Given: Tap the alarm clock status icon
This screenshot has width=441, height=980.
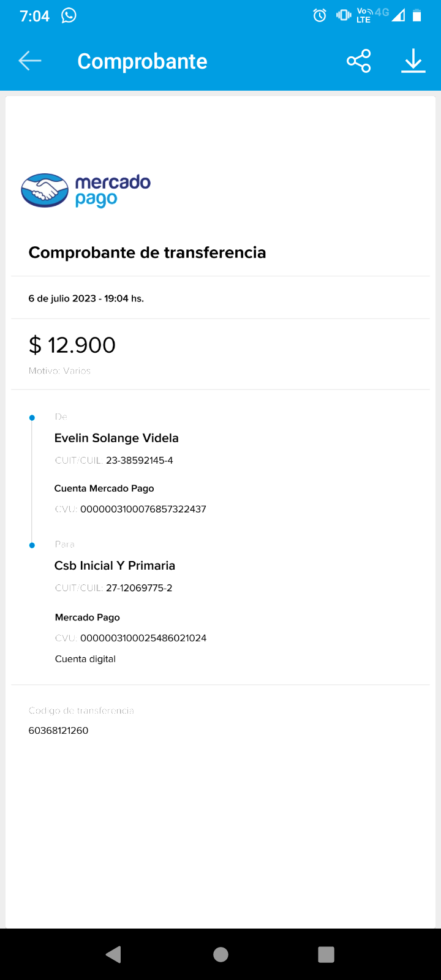Looking at the screenshot, I should coord(320,15).
